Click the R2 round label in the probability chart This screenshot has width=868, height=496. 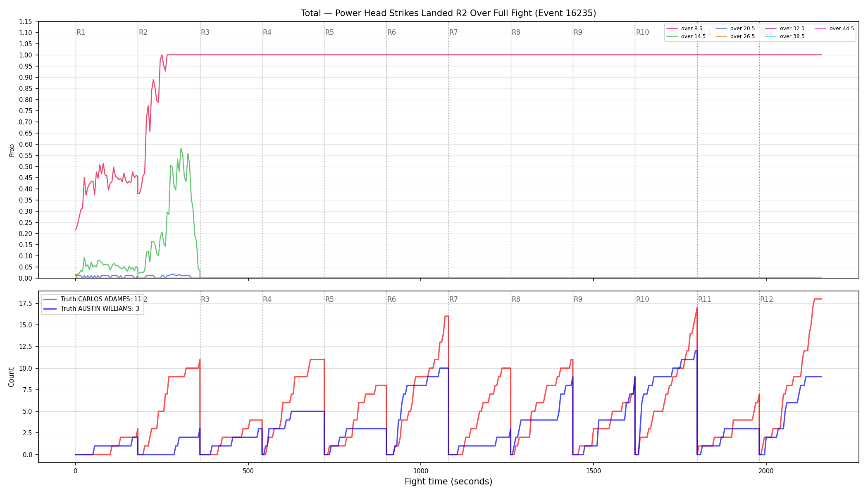[x=143, y=32]
